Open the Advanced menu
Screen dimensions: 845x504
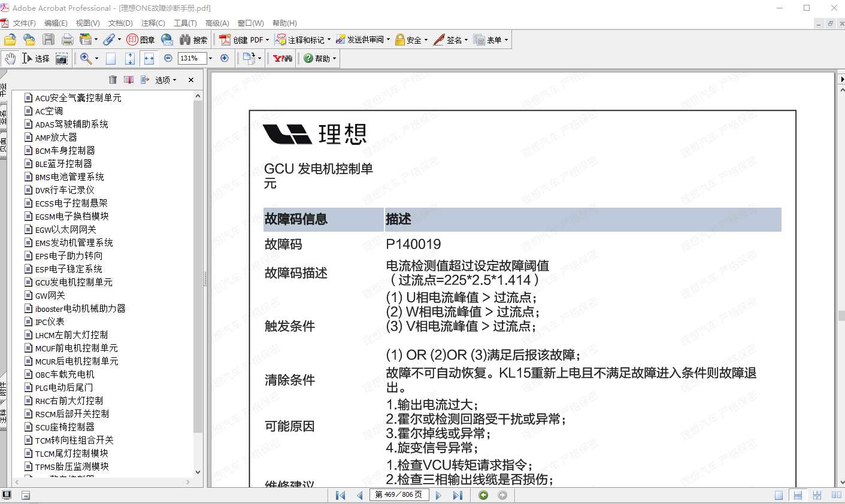217,23
